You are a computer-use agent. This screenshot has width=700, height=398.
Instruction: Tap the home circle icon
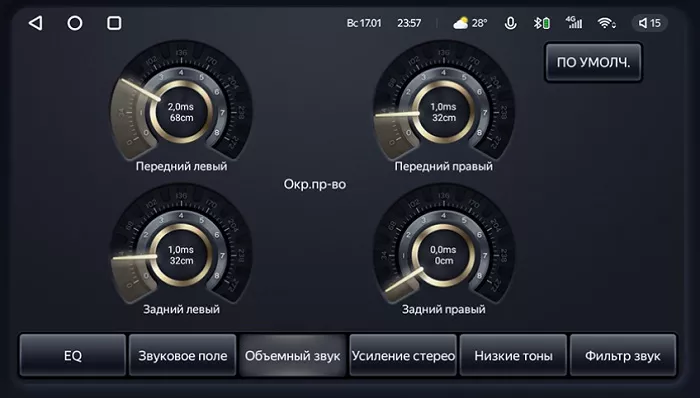point(75,23)
